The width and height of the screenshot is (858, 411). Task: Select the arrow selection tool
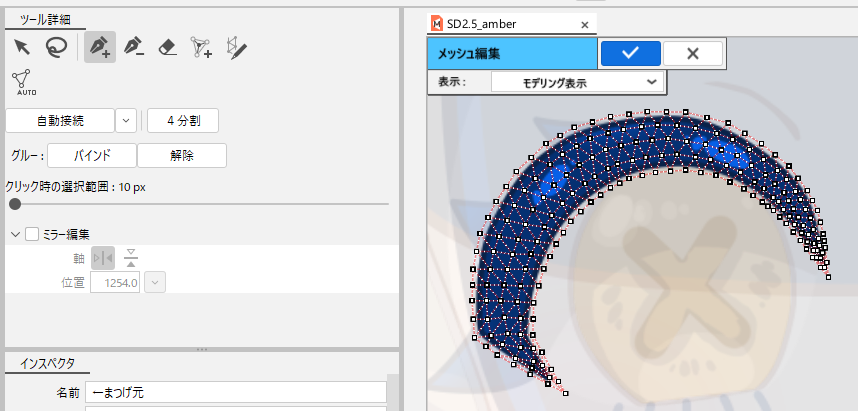pyautogui.click(x=22, y=46)
